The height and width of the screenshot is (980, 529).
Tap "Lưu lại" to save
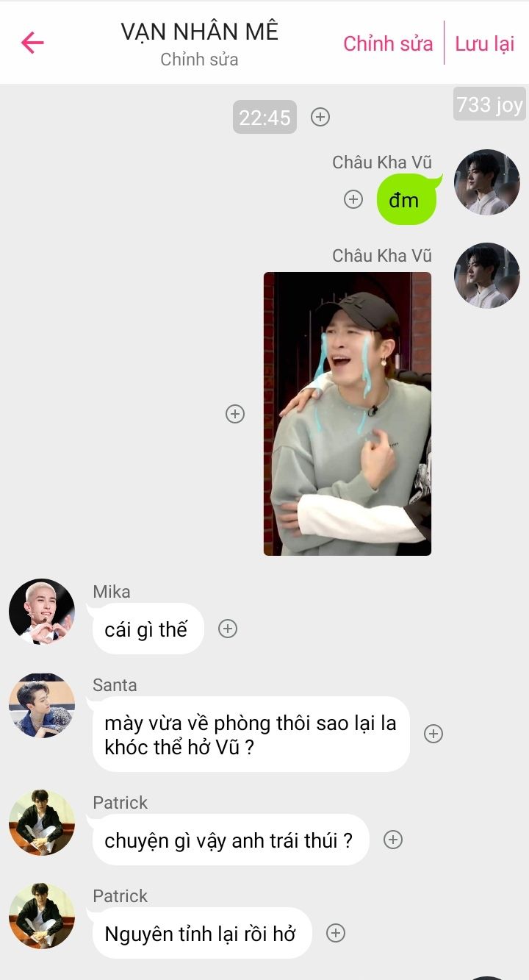484,43
